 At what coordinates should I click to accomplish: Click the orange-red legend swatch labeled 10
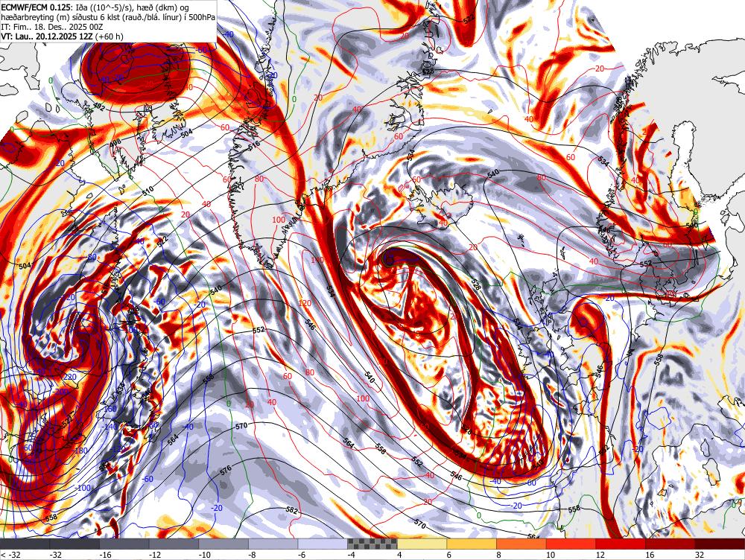571,544
